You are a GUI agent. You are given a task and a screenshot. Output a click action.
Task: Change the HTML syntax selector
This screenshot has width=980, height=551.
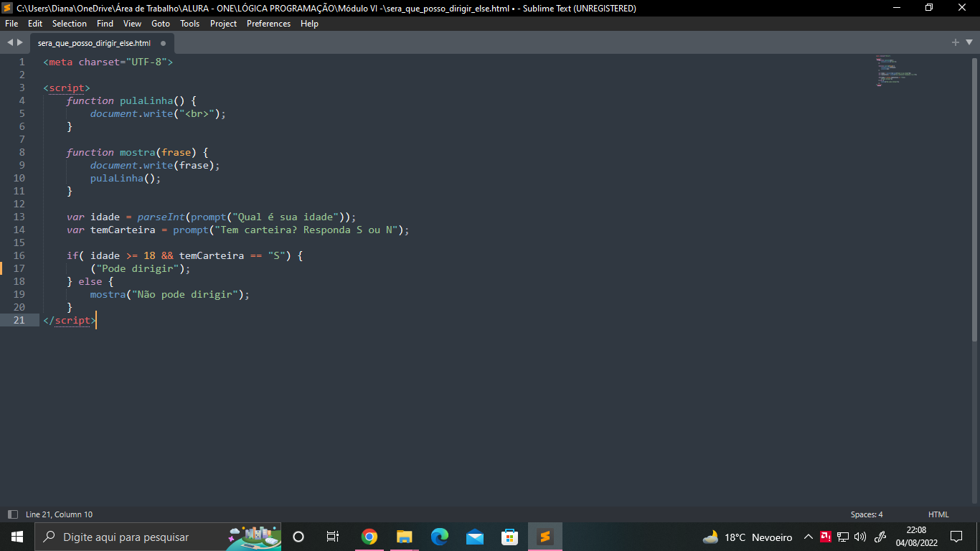938,514
